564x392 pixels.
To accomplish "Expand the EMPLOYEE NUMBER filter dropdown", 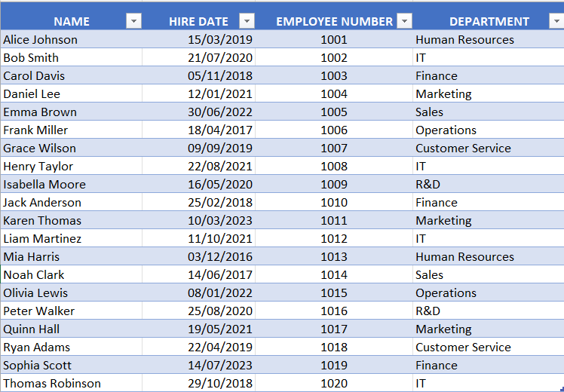I will 405,21.
